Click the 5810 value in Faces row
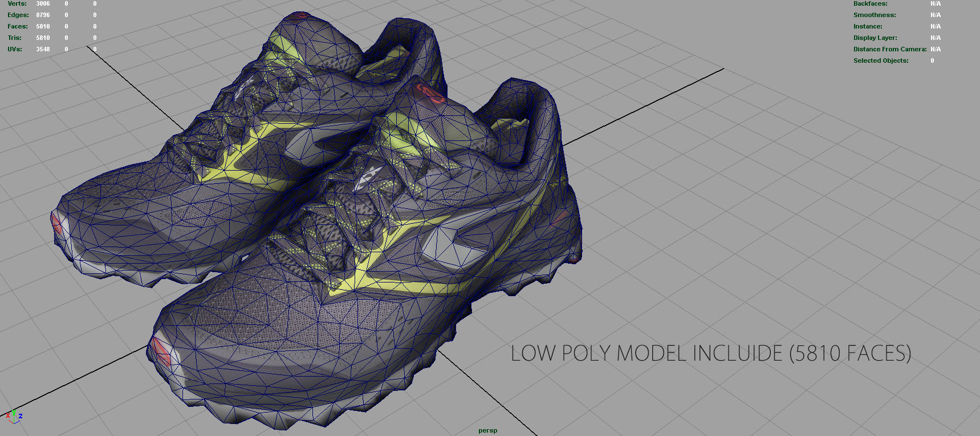The image size is (980, 436). 43,26
